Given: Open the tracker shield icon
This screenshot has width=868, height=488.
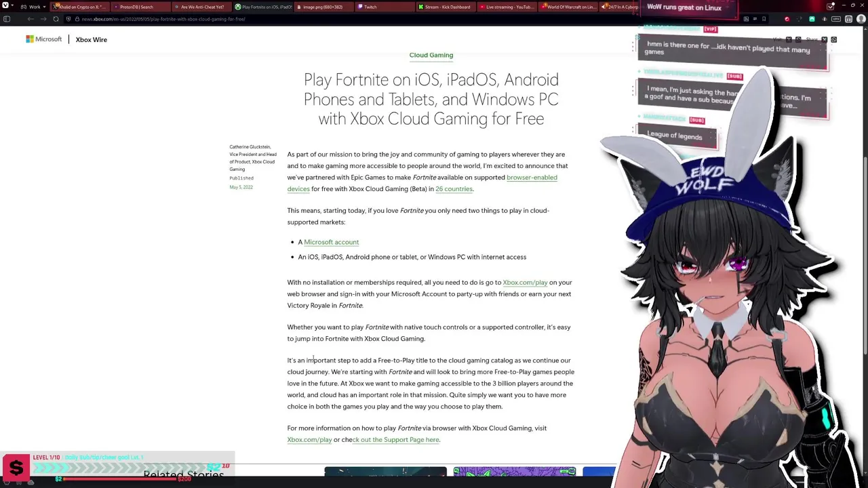Looking at the screenshot, I should 68,19.
